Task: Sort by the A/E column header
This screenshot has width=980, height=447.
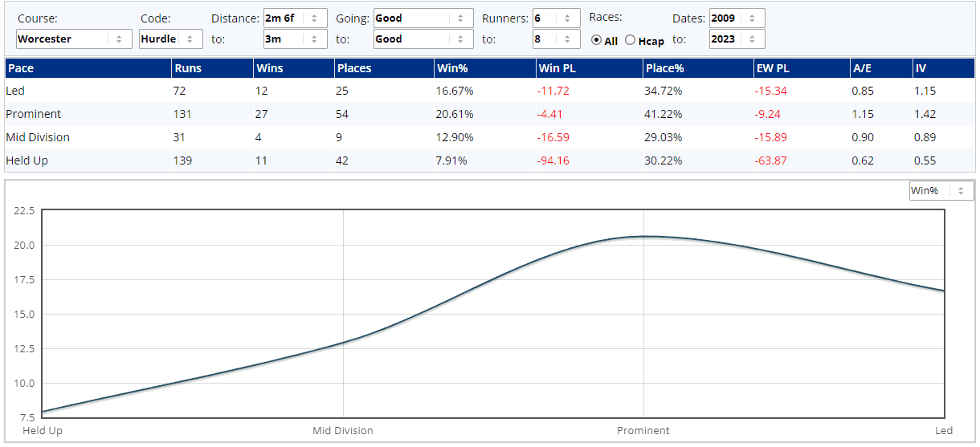Action: (862, 68)
